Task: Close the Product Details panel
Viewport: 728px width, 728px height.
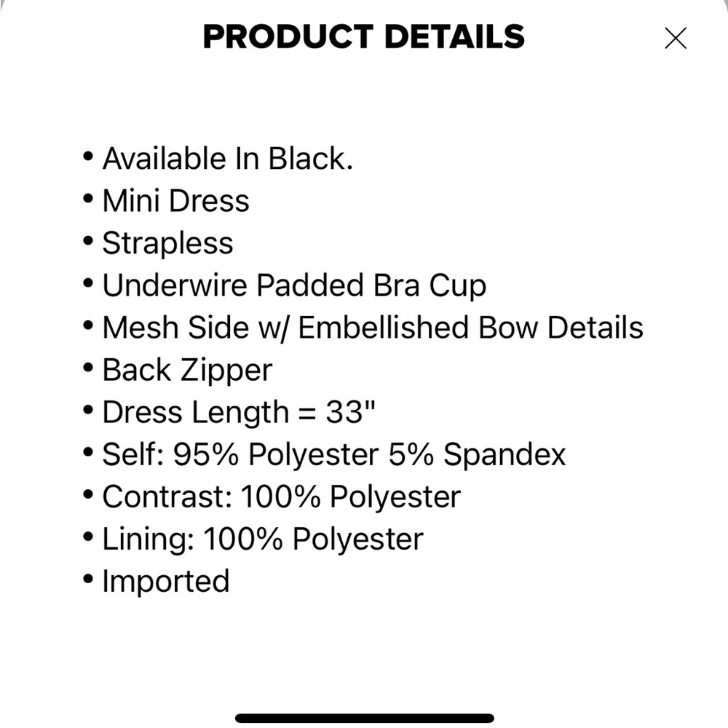Action: click(675, 39)
